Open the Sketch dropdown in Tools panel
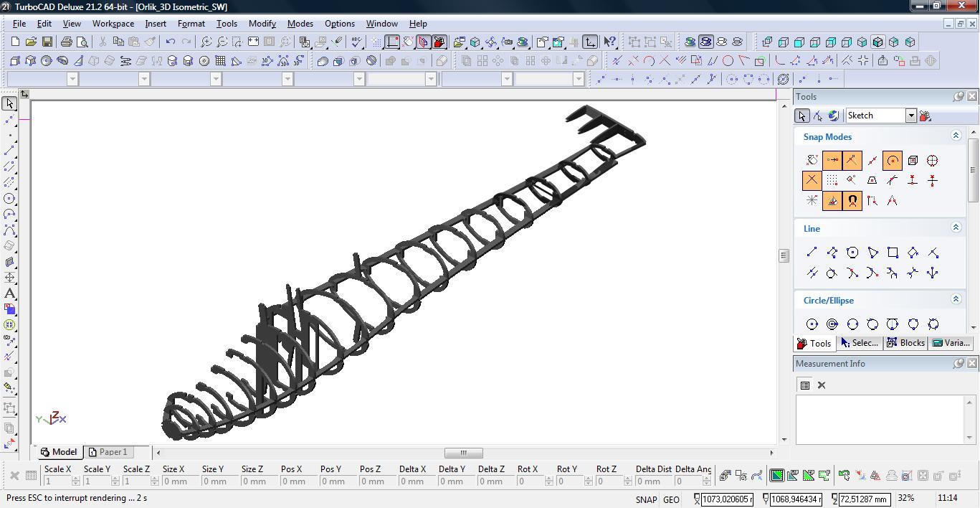Screen dimensions: 980x508 pos(910,116)
